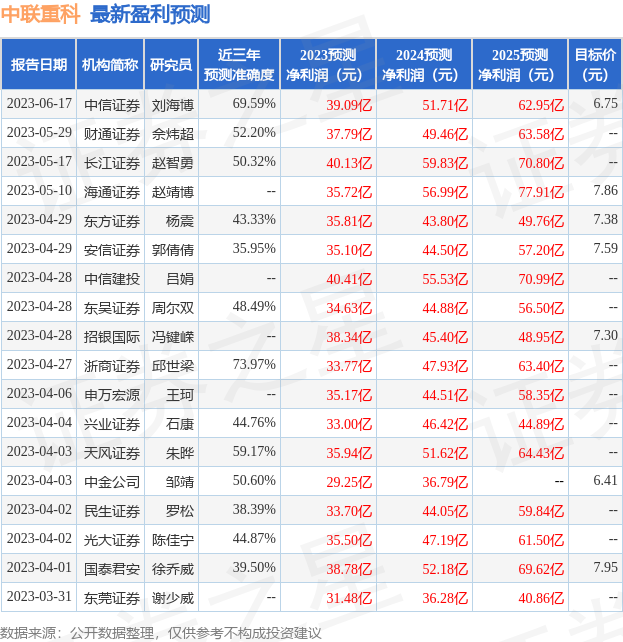
Task: Click target price 6.41
Action: click(x=605, y=481)
